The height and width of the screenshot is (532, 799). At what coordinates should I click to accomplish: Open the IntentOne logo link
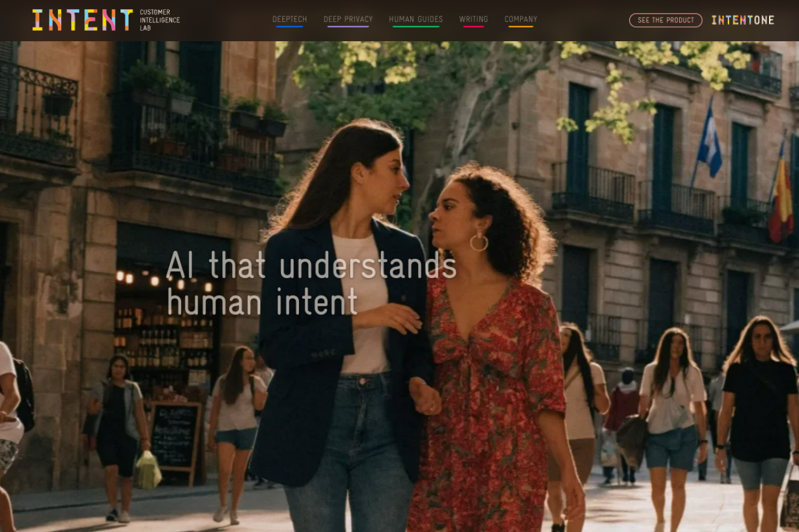tap(743, 20)
